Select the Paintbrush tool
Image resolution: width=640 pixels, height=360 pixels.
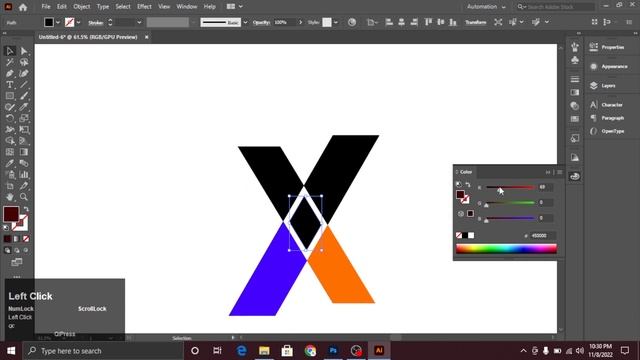(x=24, y=96)
